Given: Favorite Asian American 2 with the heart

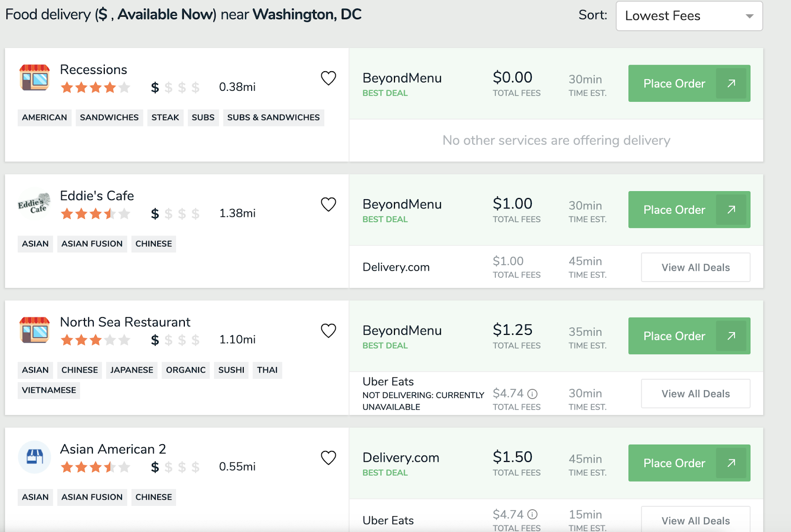Looking at the screenshot, I should click(x=328, y=458).
